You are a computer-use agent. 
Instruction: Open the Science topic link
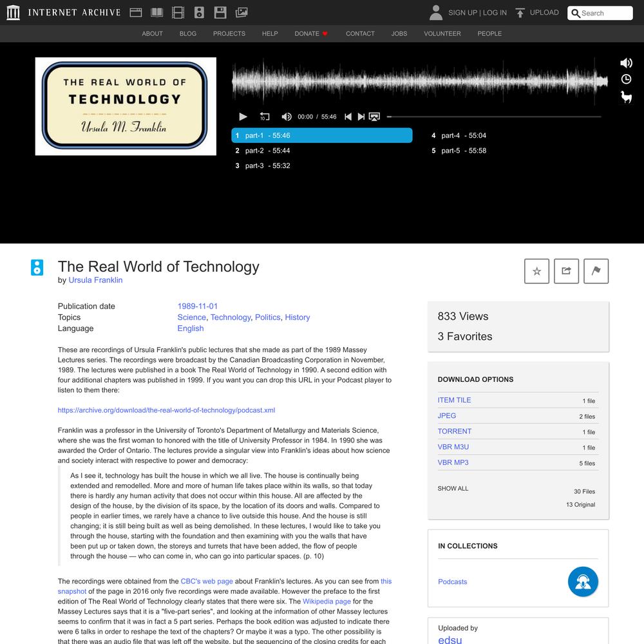pyautogui.click(x=191, y=317)
